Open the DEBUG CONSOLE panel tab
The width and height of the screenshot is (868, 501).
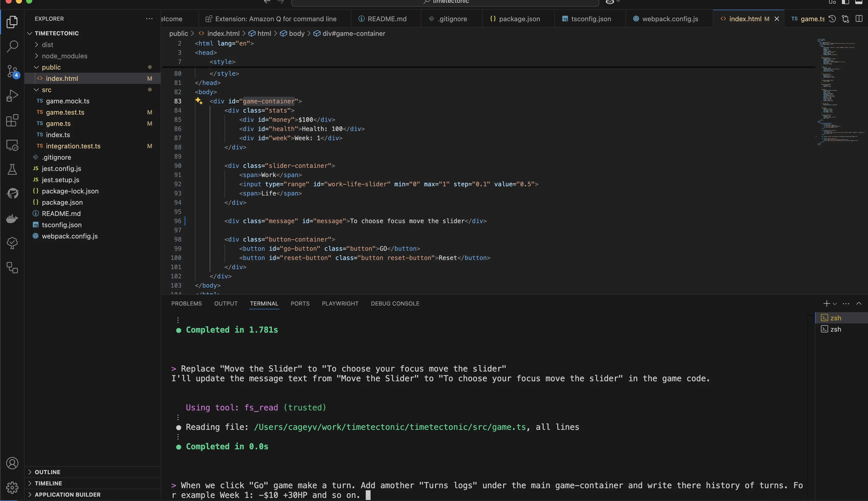click(x=395, y=303)
